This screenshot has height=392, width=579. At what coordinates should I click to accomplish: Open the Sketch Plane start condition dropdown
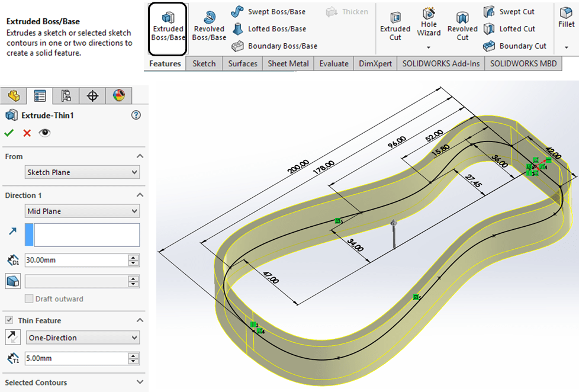(82, 173)
